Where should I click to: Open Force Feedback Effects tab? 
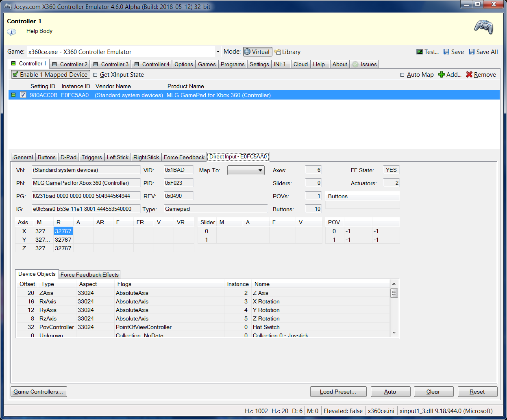[x=89, y=275]
